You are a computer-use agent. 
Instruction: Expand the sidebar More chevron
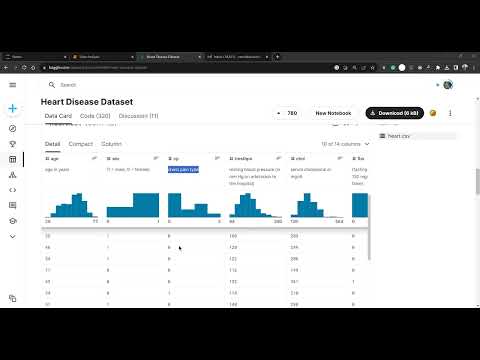[13, 236]
